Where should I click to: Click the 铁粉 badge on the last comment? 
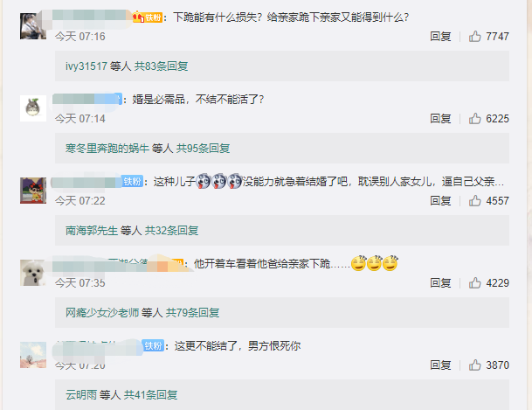pos(153,346)
